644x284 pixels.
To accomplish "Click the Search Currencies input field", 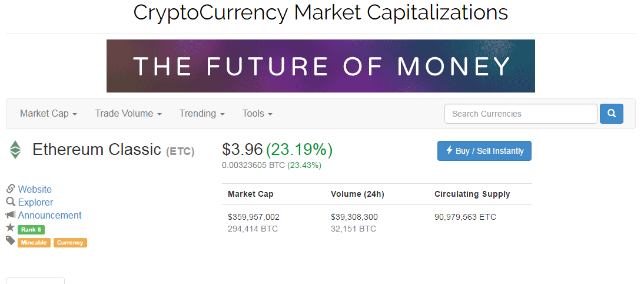I will pyautogui.click(x=520, y=114).
